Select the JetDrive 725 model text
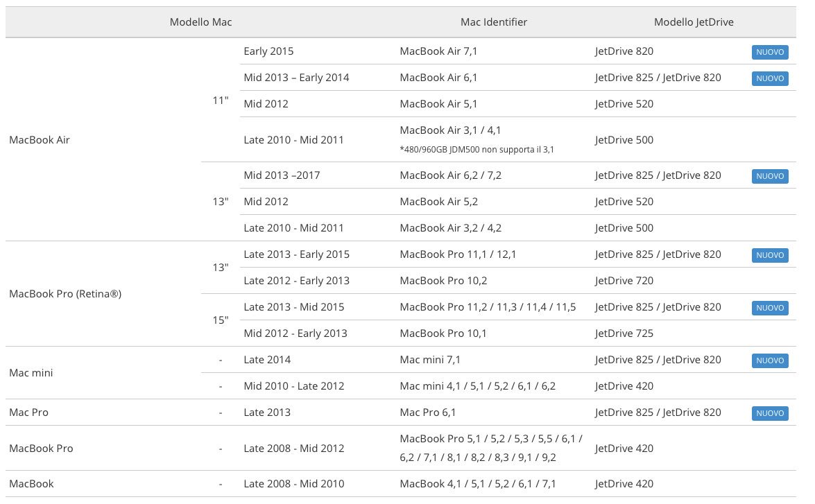This screenshot has width=815, height=504. 624,333
